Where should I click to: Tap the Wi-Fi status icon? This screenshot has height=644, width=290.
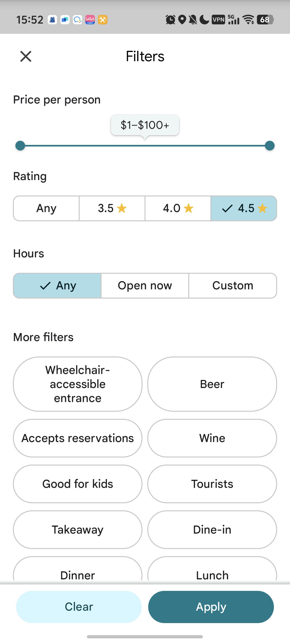[249, 20]
